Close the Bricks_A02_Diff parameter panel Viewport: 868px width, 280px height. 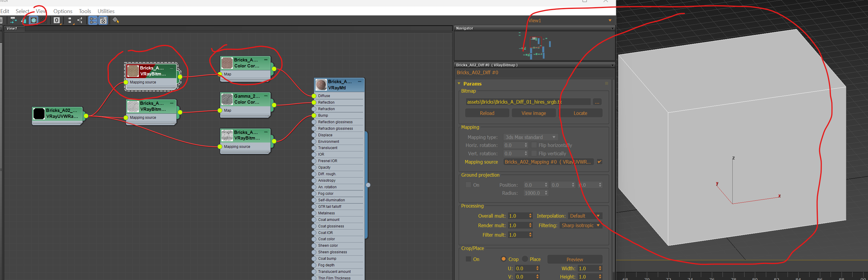tap(612, 65)
